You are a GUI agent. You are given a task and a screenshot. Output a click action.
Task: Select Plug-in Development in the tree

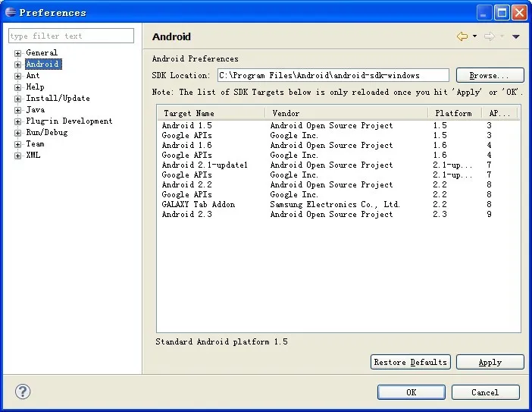pyautogui.click(x=69, y=121)
